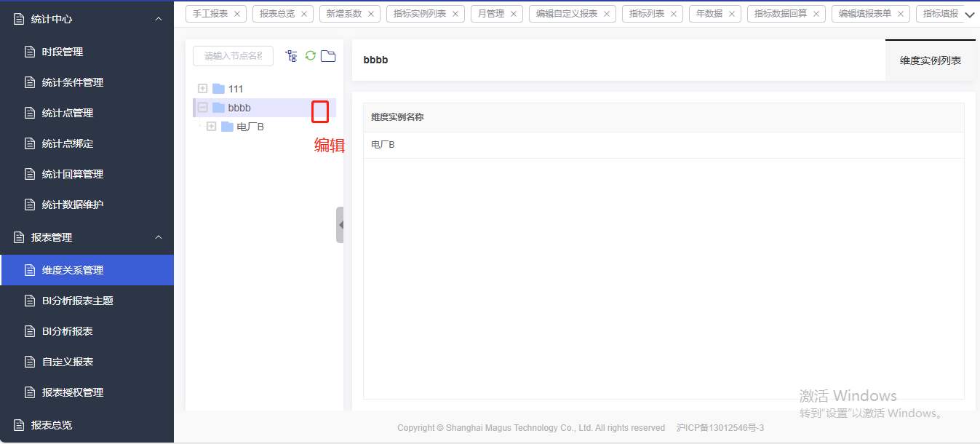Switch to the 编辑自定义报表 tab
Viewport: 980px width, 444px height.
[x=567, y=14]
